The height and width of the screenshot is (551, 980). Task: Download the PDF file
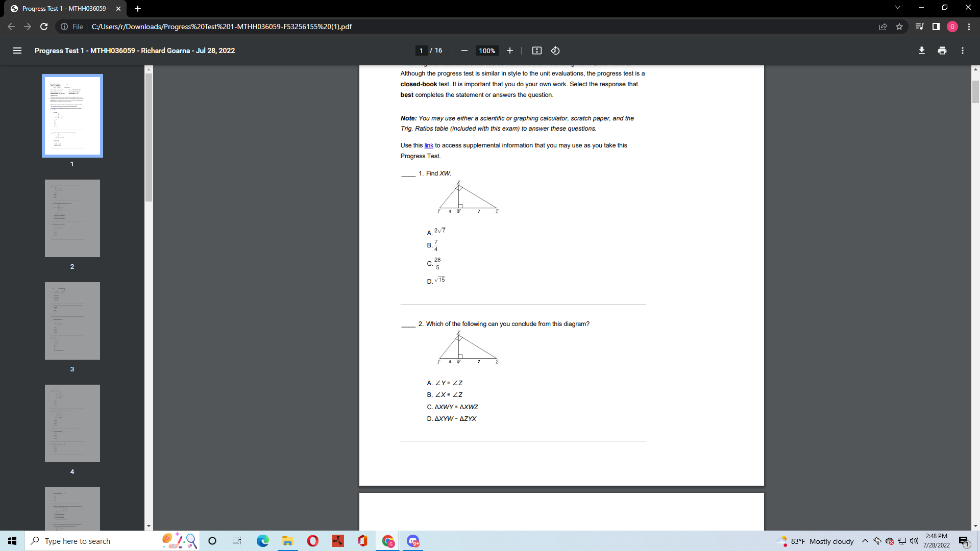pos(922,51)
